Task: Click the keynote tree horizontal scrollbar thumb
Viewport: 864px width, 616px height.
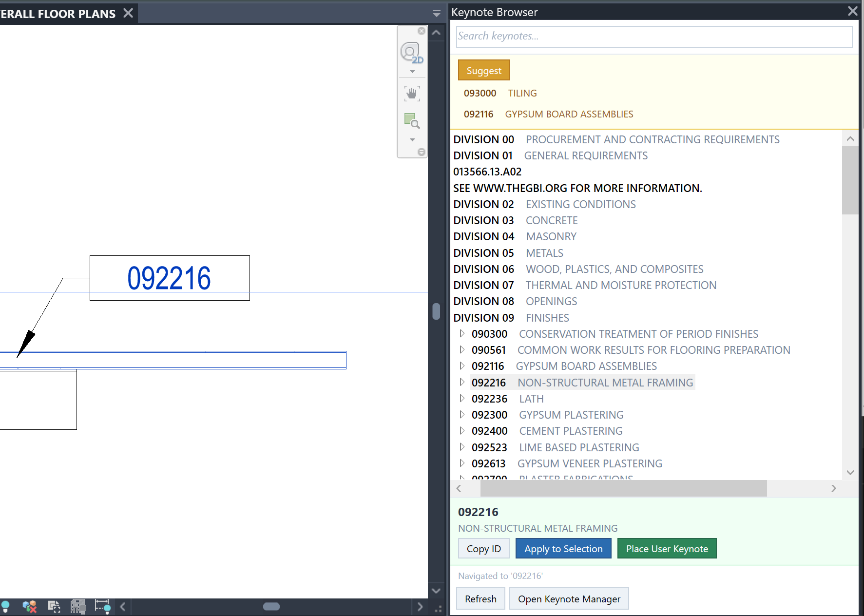Action: click(x=623, y=488)
